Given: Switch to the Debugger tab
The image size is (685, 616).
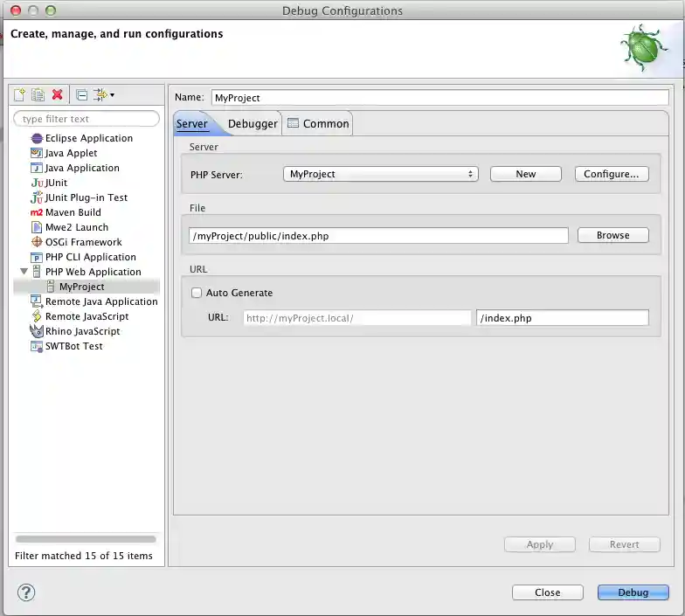Looking at the screenshot, I should [x=253, y=124].
